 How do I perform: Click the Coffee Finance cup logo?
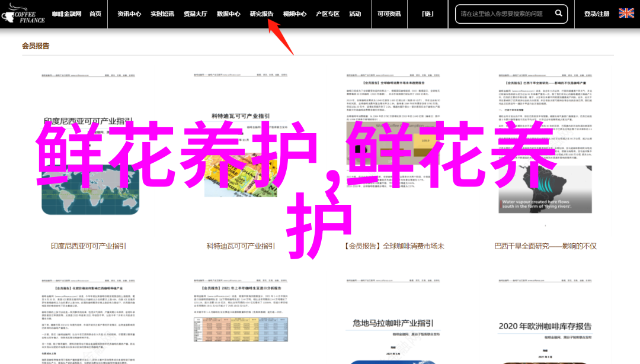coord(23,14)
